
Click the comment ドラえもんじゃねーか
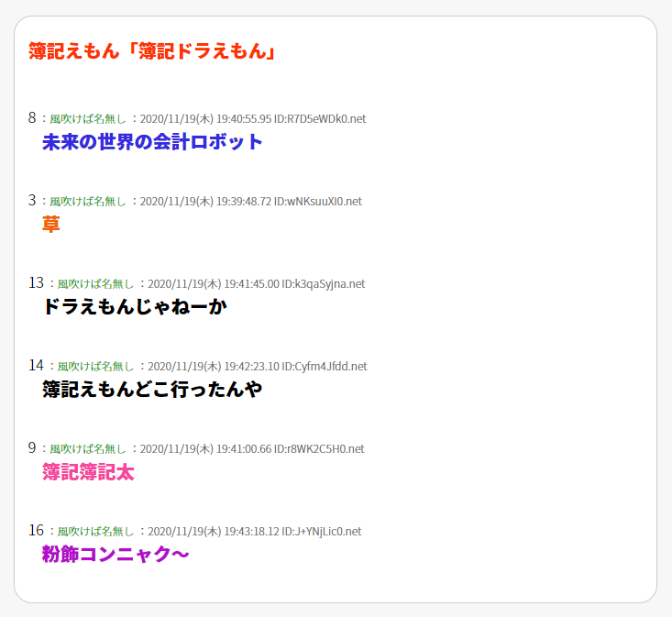tap(135, 307)
